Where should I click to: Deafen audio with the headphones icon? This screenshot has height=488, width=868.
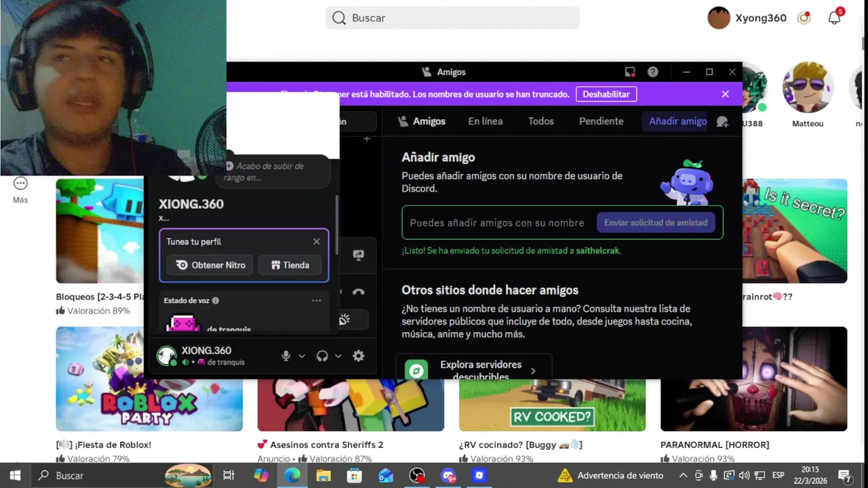[x=322, y=356]
